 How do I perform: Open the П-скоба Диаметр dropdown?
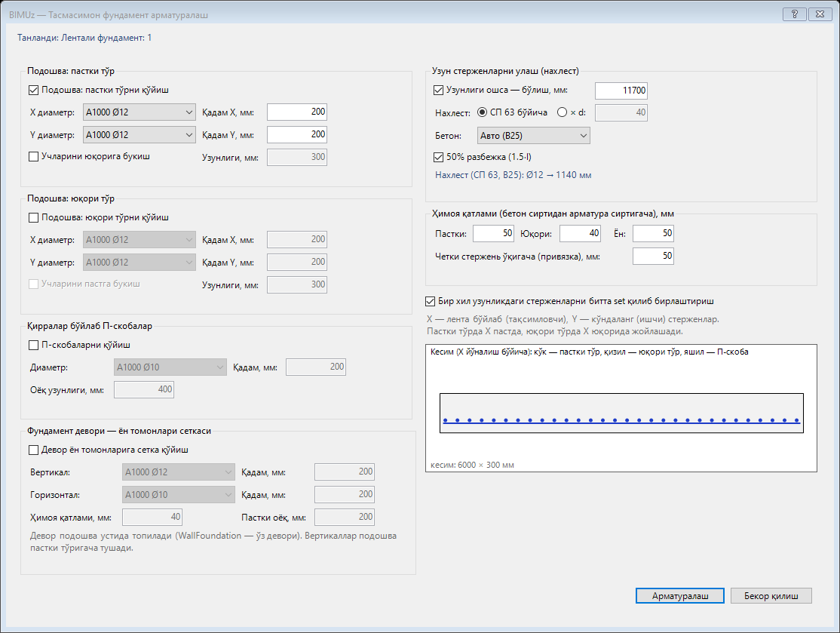(x=170, y=367)
